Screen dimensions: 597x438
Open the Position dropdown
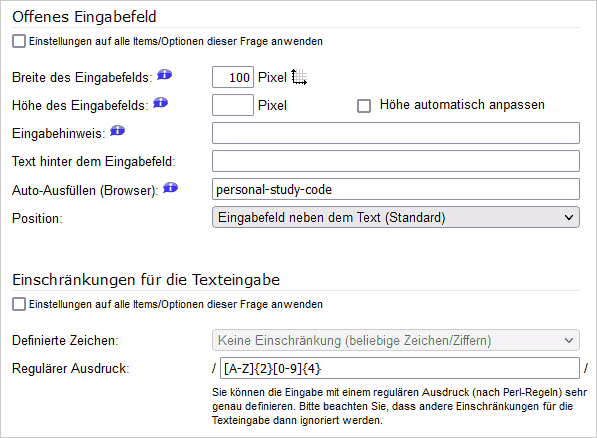(x=396, y=217)
